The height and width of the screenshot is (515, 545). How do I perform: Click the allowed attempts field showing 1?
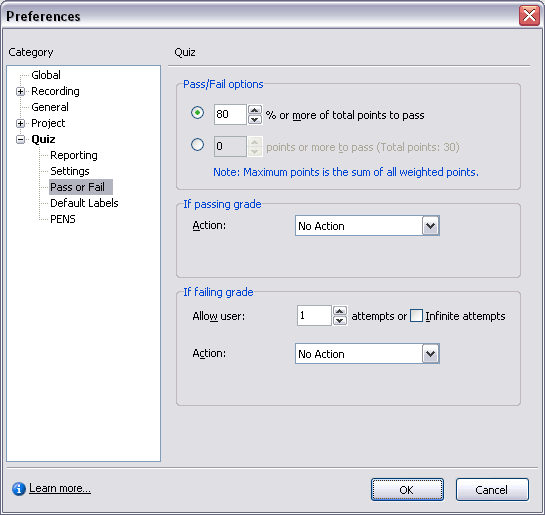coord(314,316)
